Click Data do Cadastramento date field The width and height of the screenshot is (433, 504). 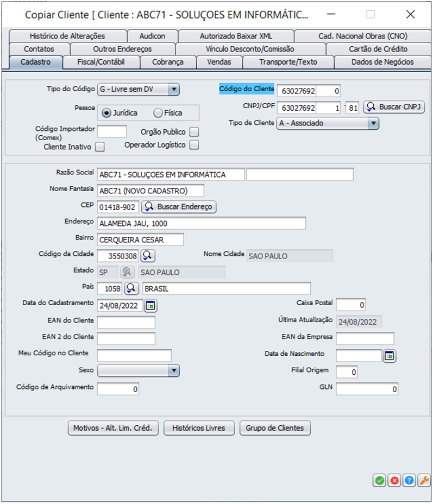tap(120, 306)
